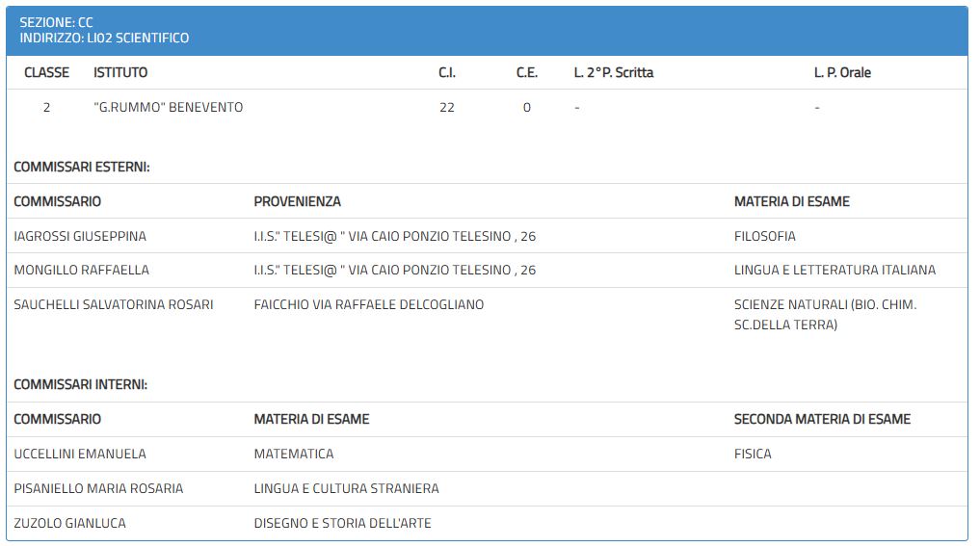The height and width of the screenshot is (546, 980).
Task: Click the 'COMMISSARI ESTERNI:' section title
Action: coord(82,167)
